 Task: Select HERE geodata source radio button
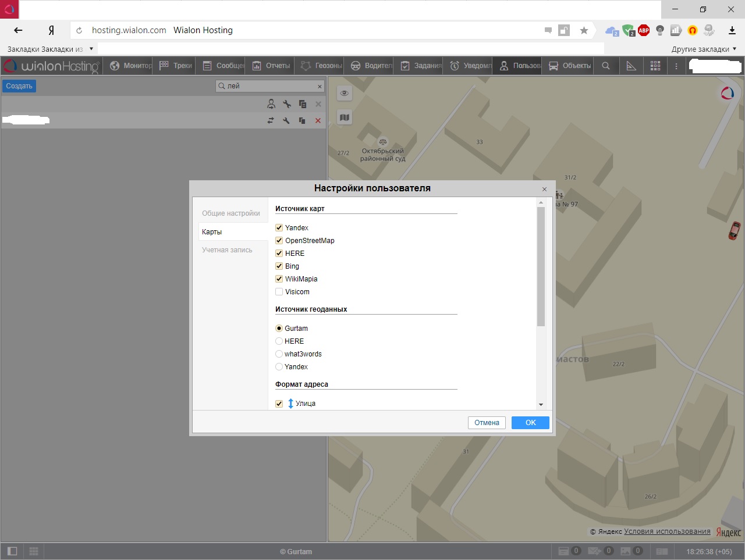[x=279, y=341]
